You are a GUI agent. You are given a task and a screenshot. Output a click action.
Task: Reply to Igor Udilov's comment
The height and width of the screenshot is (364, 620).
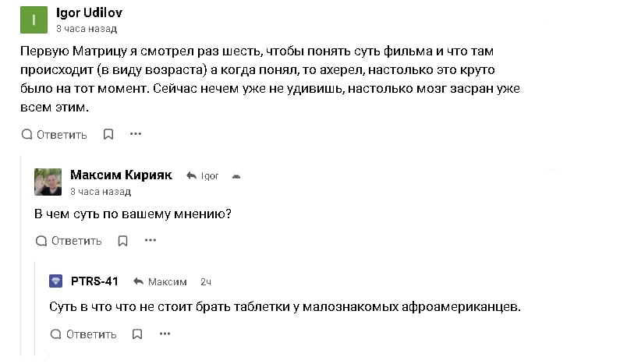pyautogui.click(x=54, y=134)
